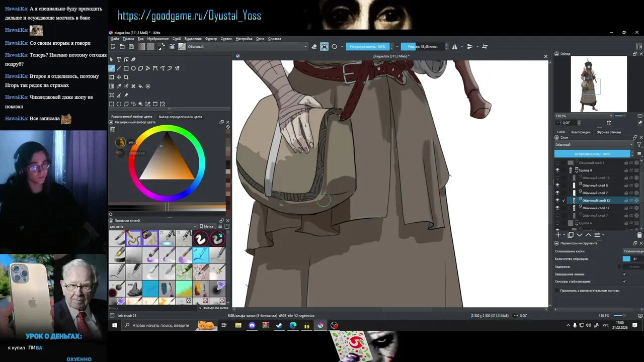
Task: Open the brush blending mode Обычный dropdown
Action: point(247,47)
